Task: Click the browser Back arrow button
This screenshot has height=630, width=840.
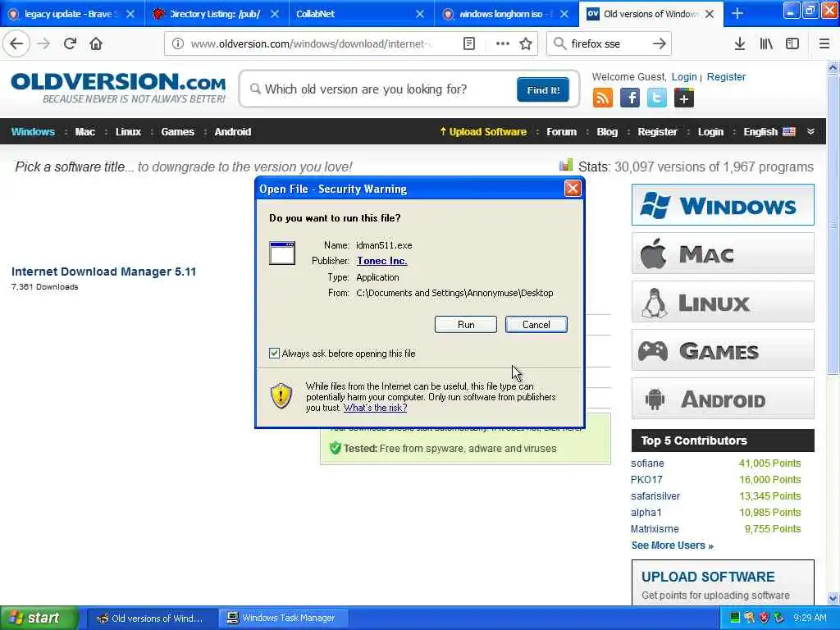Action: 16,43
